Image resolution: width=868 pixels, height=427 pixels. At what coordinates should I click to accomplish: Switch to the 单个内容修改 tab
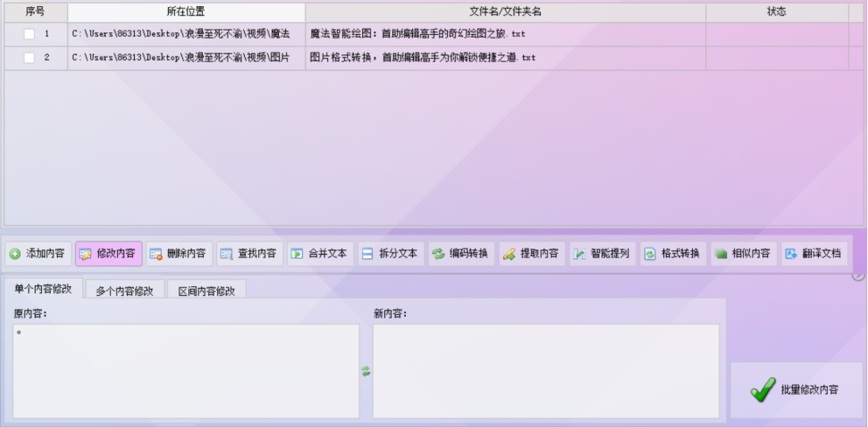point(43,289)
